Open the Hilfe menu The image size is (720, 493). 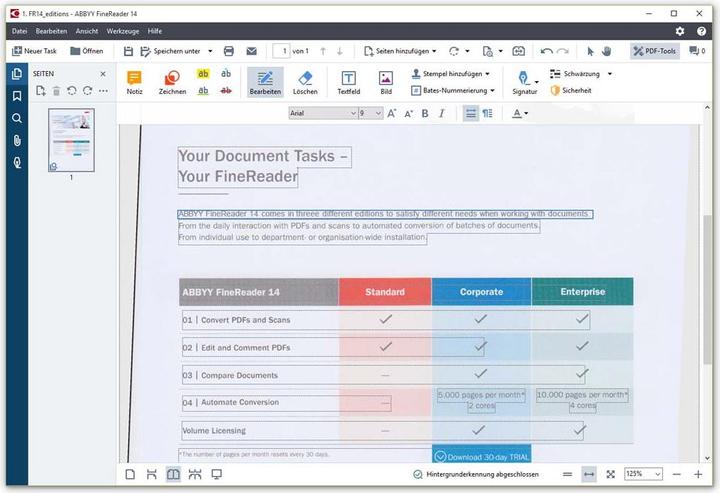tap(155, 31)
